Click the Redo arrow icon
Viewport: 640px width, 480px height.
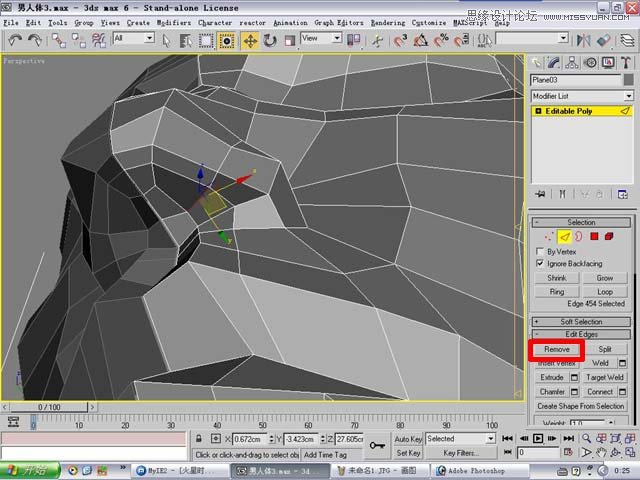coord(35,40)
